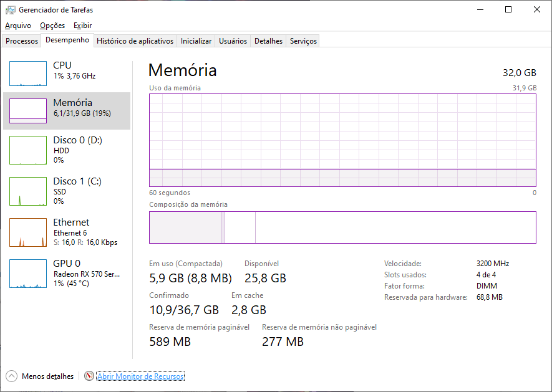Open the Exibir menu
Viewport: 552px width, 392px height.
tap(82, 26)
